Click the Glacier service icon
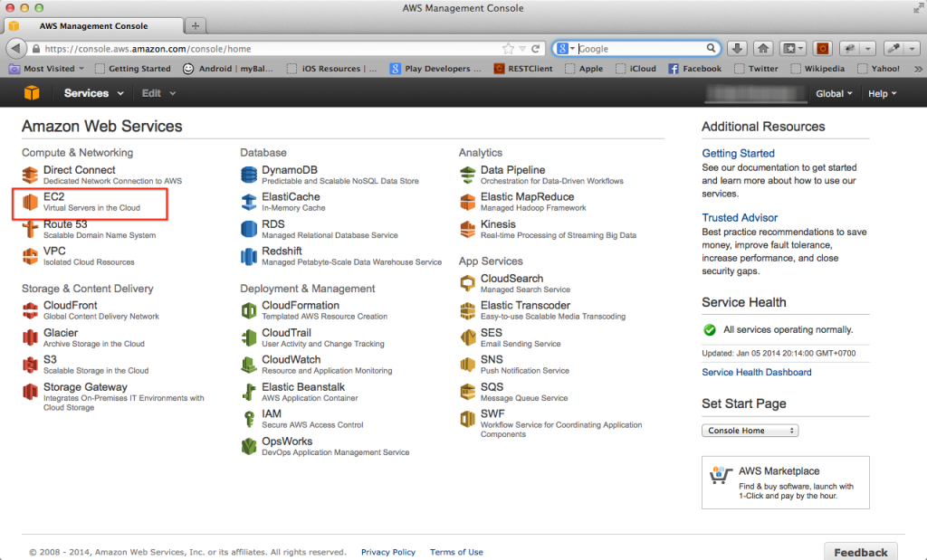The height and width of the screenshot is (560, 927). (30, 337)
